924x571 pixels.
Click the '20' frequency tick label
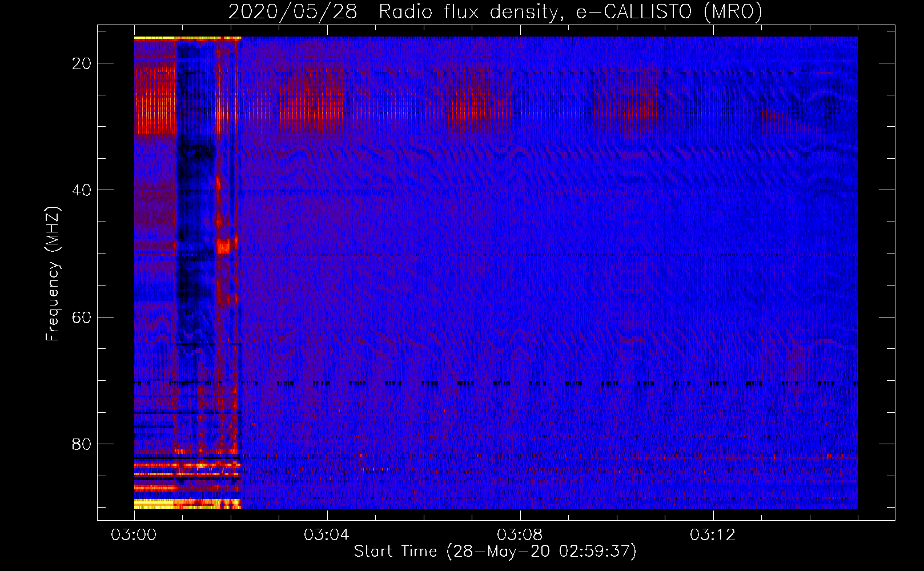coord(82,63)
